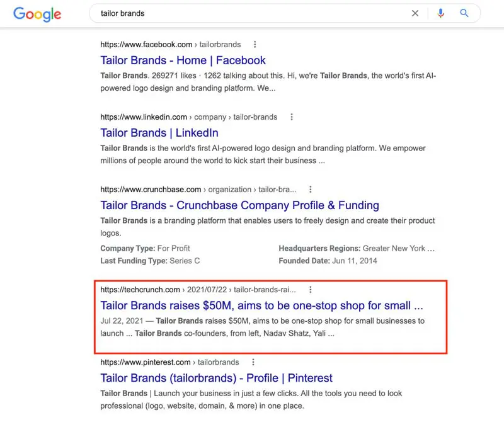Image resolution: width=504 pixels, height=427 pixels.
Task: Click the facebook.com URL breadcrumb
Action: tap(146, 45)
